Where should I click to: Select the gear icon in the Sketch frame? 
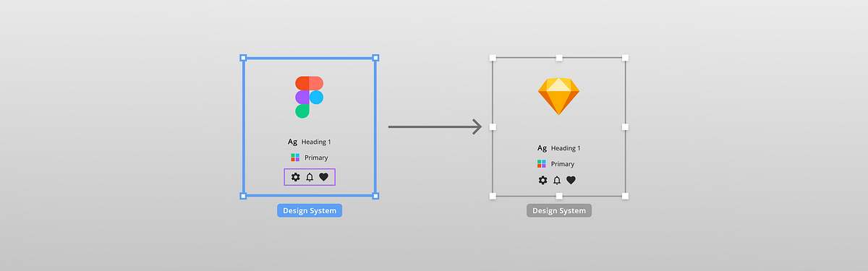pos(542,180)
